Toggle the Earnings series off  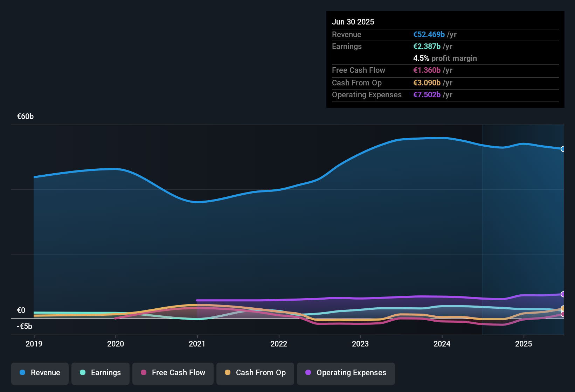(x=101, y=373)
